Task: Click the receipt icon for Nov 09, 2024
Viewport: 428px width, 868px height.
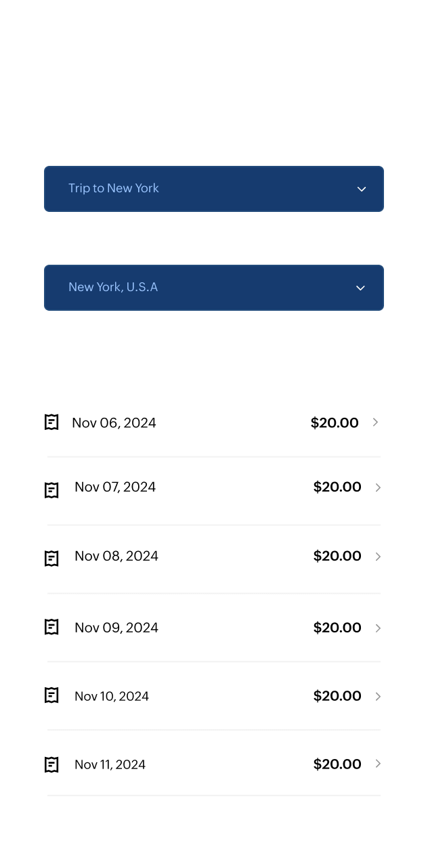Action: (51, 627)
